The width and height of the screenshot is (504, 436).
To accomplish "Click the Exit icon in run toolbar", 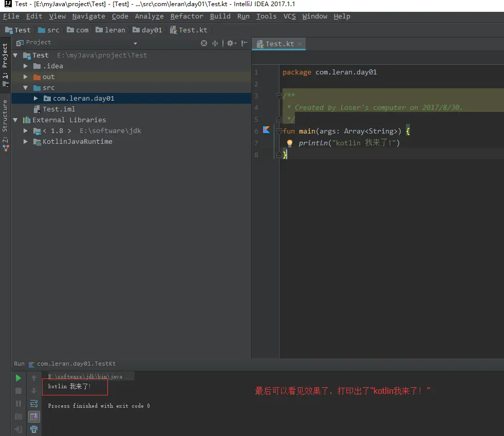I will (x=18, y=429).
